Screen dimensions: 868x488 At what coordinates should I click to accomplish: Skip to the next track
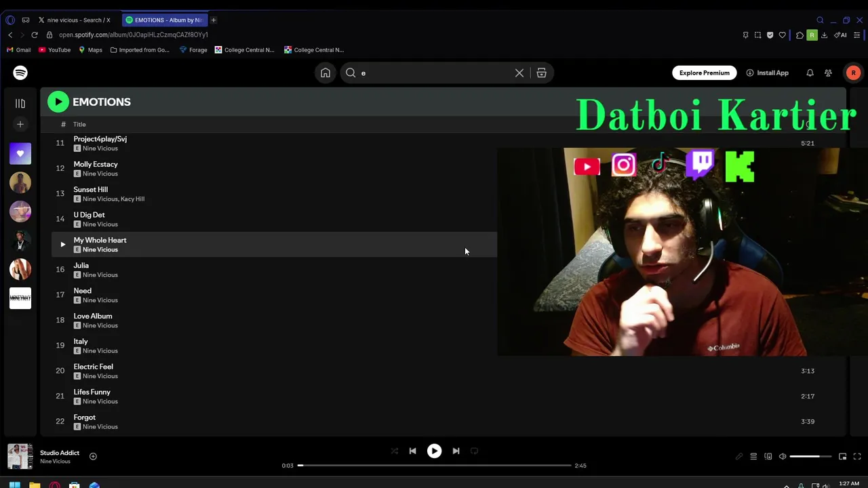pyautogui.click(x=456, y=451)
